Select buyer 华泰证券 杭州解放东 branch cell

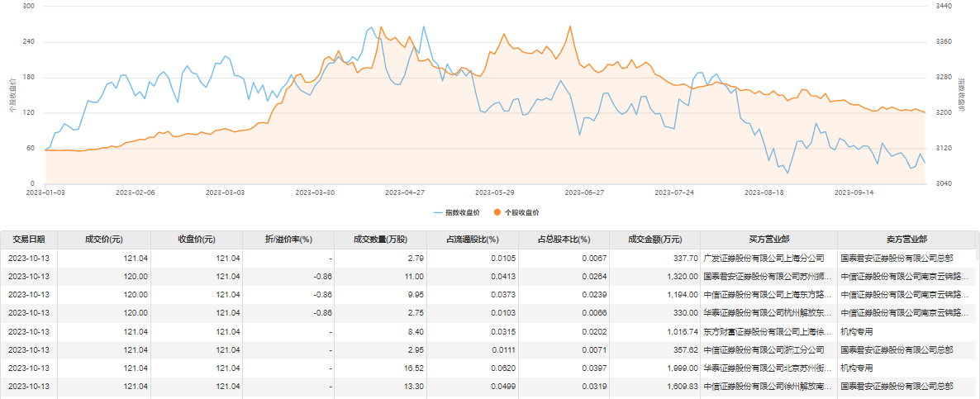point(768,313)
